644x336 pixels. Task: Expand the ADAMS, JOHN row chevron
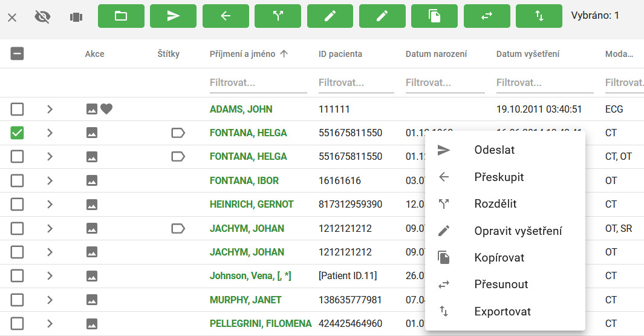pos(50,109)
